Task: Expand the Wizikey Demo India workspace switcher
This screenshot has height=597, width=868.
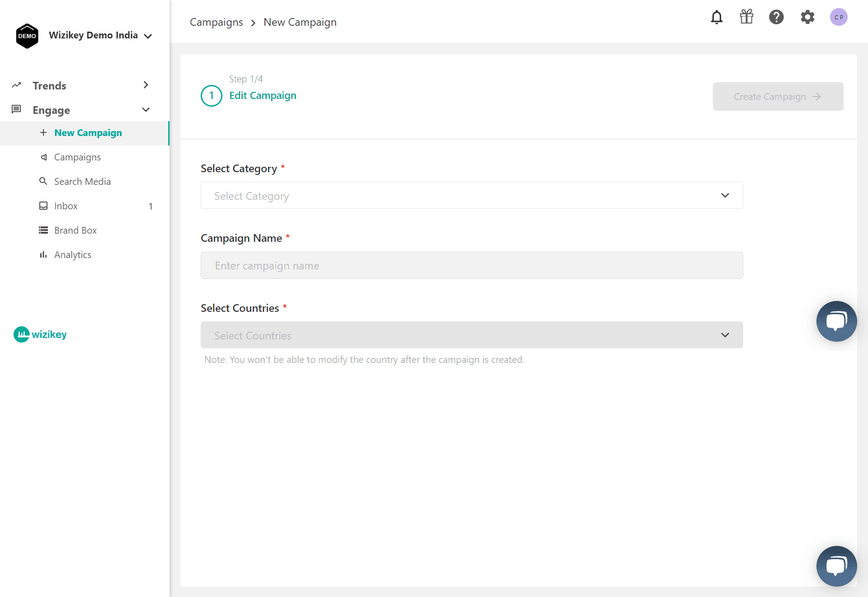Action: coord(100,36)
